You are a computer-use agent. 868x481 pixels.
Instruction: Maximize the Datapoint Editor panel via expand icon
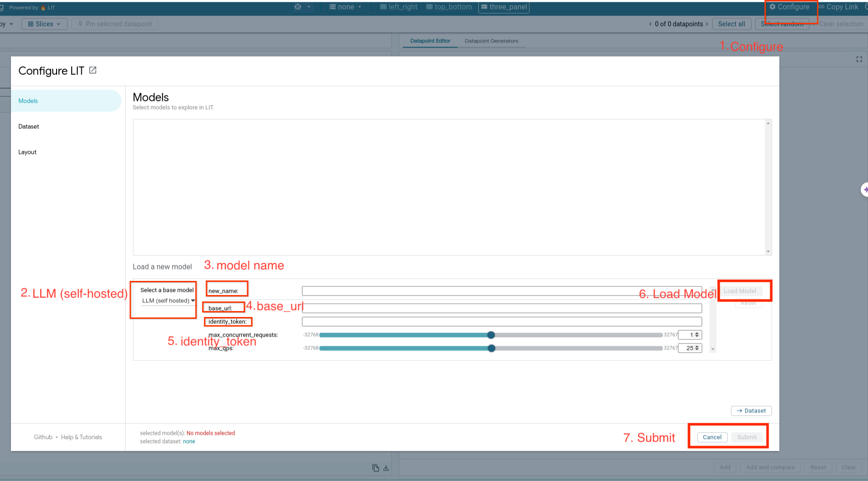tap(859, 59)
